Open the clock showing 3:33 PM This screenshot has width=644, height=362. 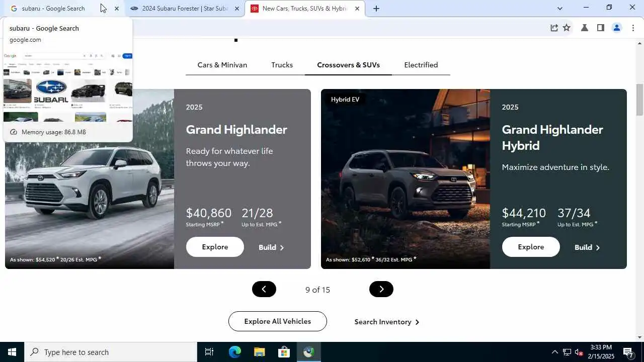click(x=601, y=352)
